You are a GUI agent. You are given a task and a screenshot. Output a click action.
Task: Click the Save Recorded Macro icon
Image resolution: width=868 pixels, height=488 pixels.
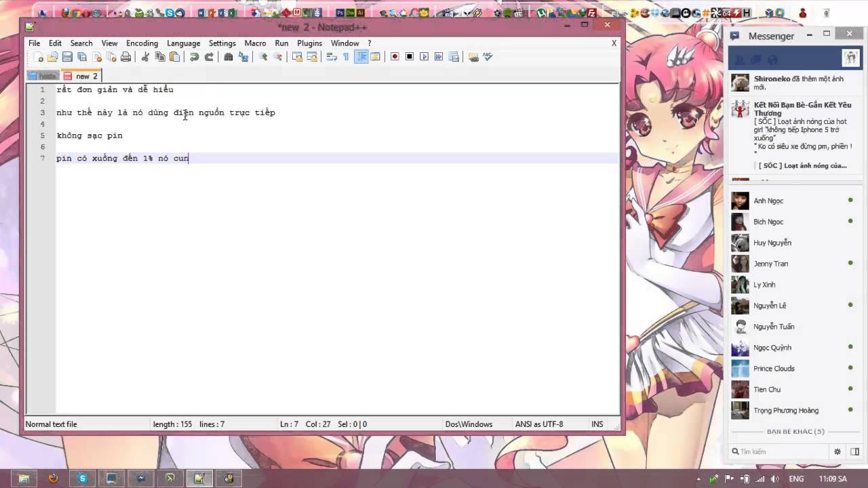click(454, 57)
